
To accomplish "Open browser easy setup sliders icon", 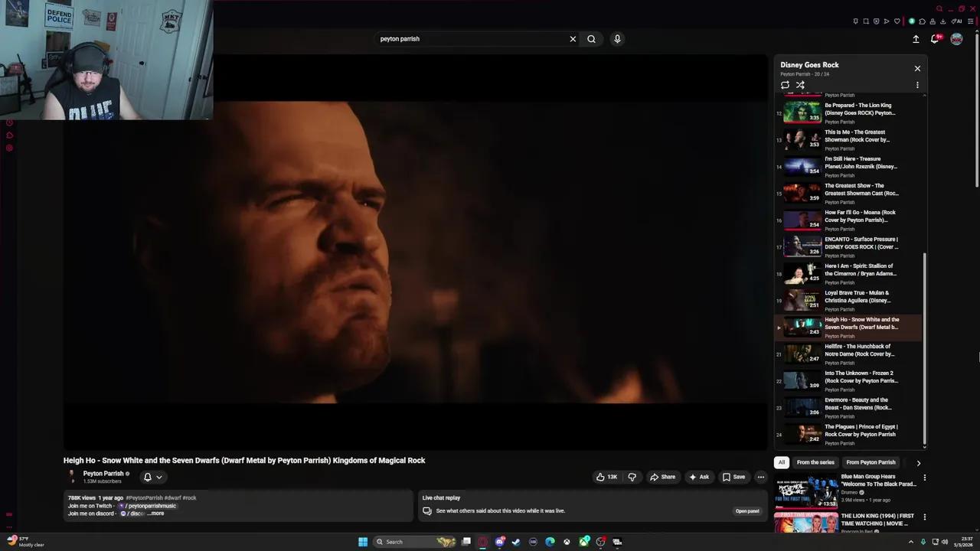I will 971,21.
